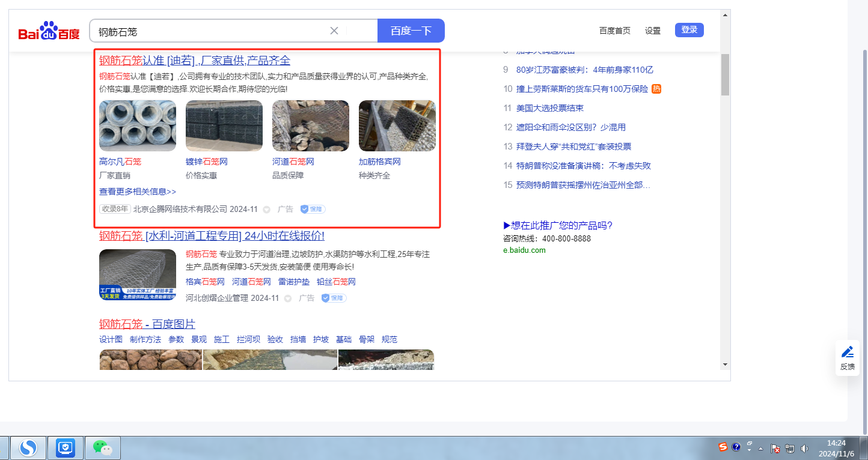Expand 查看更多相关信息>>
Image resolution: width=868 pixels, height=460 pixels.
pyautogui.click(x=138, y=192)
